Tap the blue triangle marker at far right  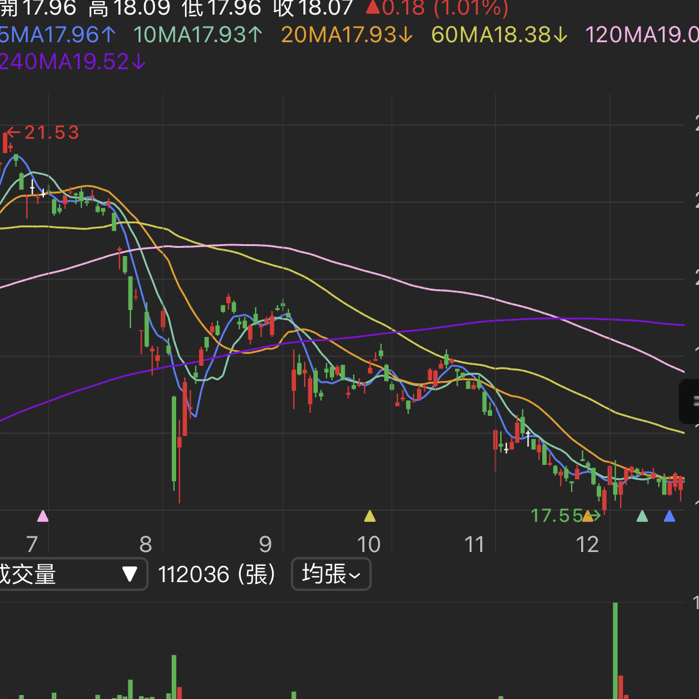[x=670, y=516]
